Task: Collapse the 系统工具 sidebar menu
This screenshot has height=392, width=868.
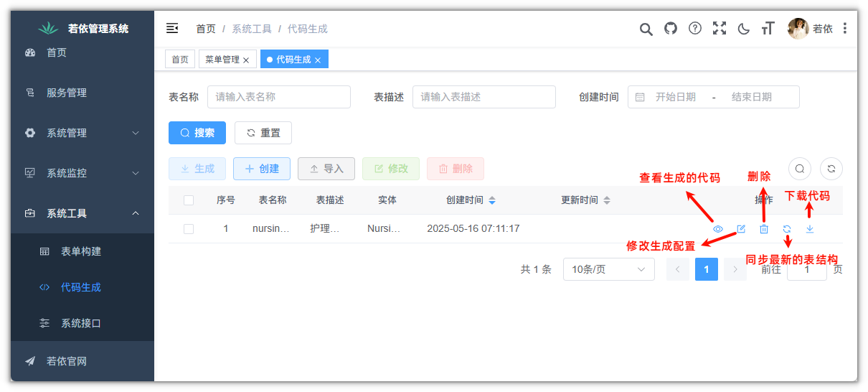Action: point(82,213)
